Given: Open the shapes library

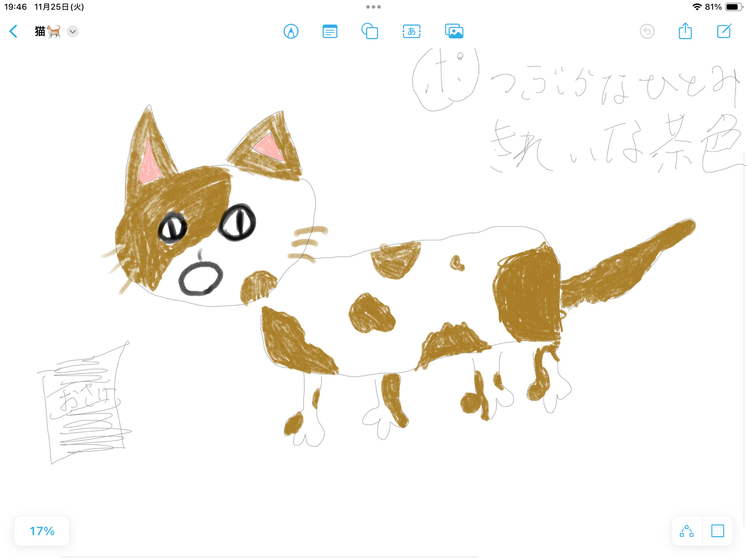Looking at the screenshot, I should 370,31.
